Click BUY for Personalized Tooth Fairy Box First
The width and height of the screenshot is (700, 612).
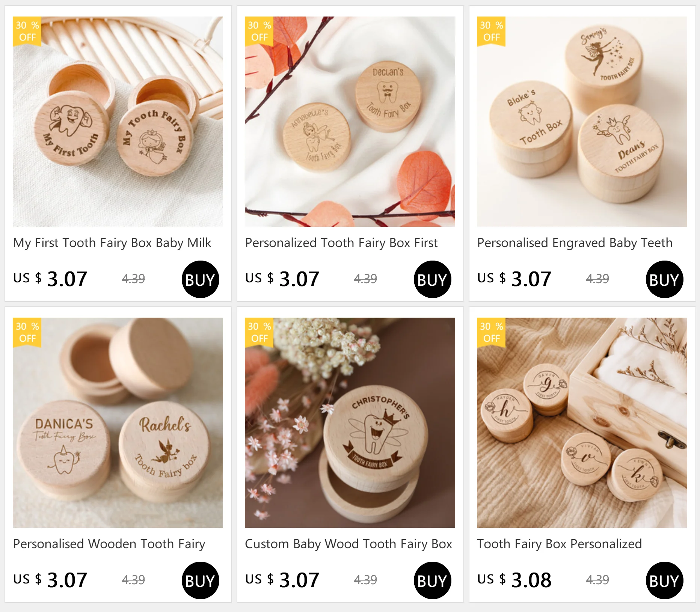(432, 279)
